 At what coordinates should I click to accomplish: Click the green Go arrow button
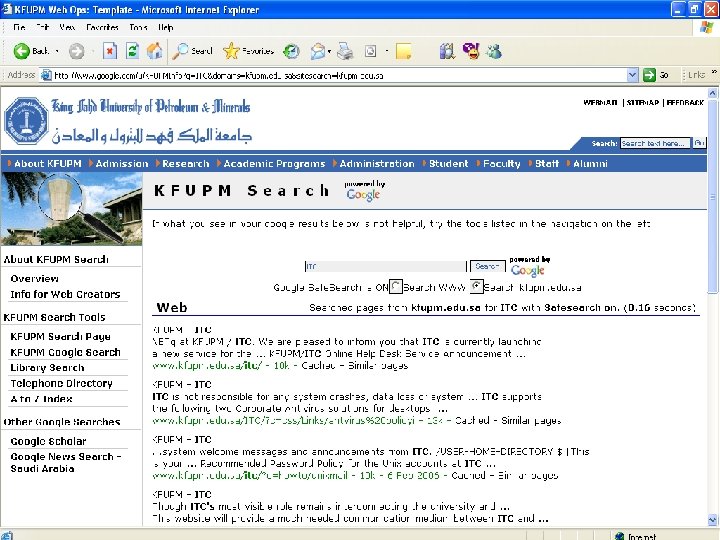point(649,75)
